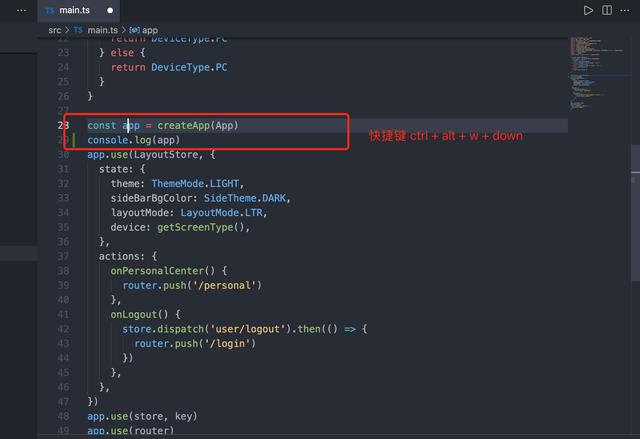Click the app symbol icon in breadcrumb
The height and width of the screenshot is (439, 640).
(134, 30)
